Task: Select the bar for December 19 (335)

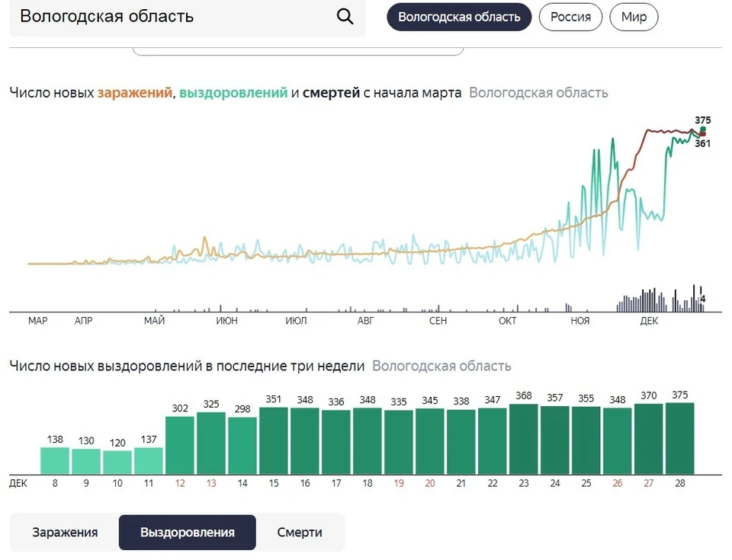Action: click(x=399, y=443)
